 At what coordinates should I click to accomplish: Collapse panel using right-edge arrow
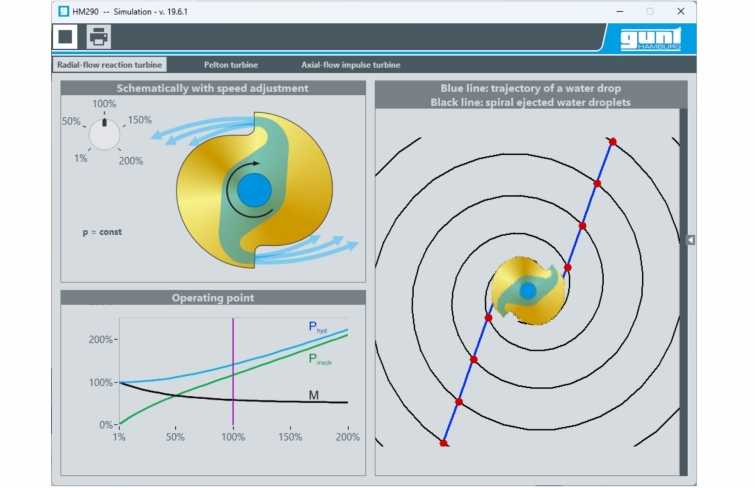coord(690,240)
